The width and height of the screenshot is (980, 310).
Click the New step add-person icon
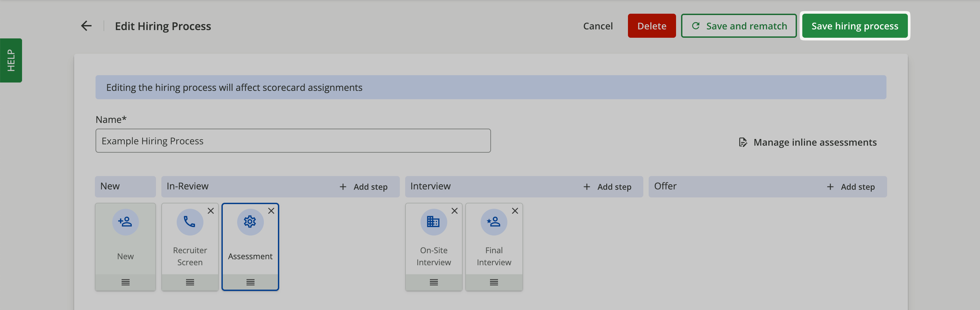125,222
